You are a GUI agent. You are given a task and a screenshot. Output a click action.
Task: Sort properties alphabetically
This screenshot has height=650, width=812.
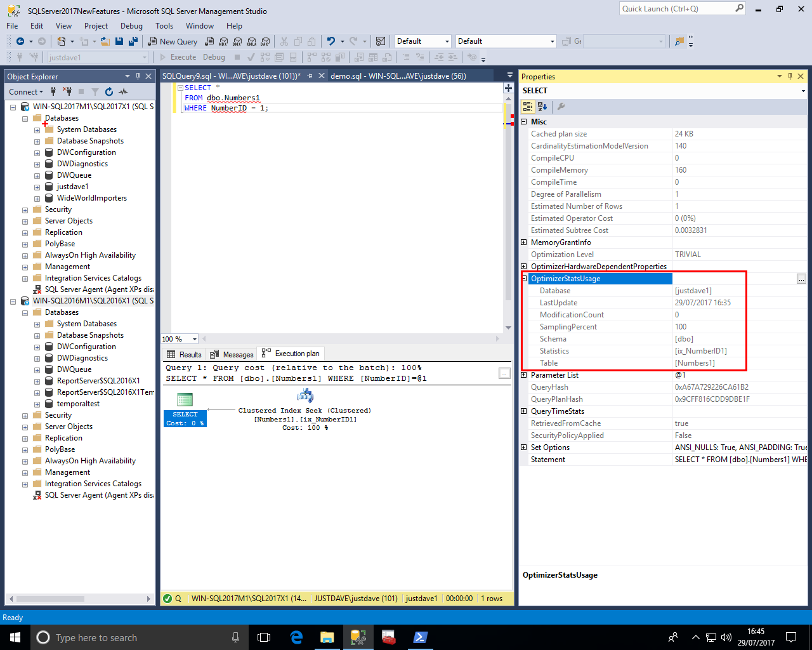(x=542, y=107)
